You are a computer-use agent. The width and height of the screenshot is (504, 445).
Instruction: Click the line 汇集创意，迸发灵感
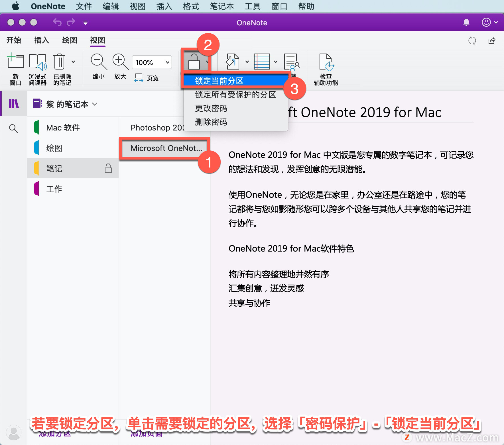tap(266, 288)
